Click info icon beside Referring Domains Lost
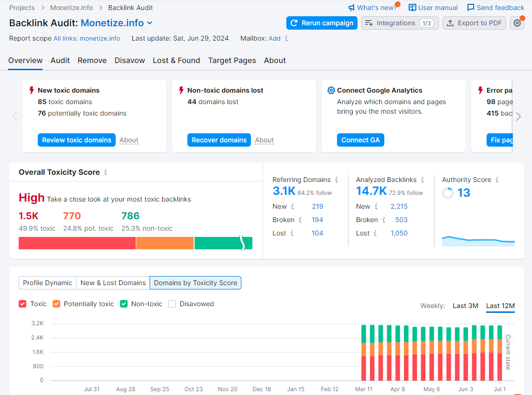The height and width of the screenshot is (395, 532). pyautogui.click(x=292, y=233)
